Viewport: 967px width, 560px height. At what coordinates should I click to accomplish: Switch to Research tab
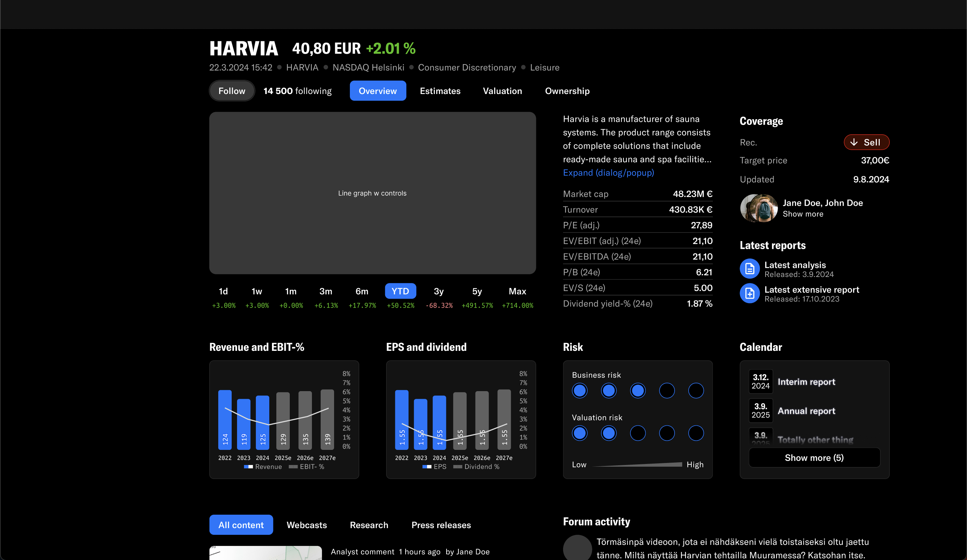coord(369,525)
